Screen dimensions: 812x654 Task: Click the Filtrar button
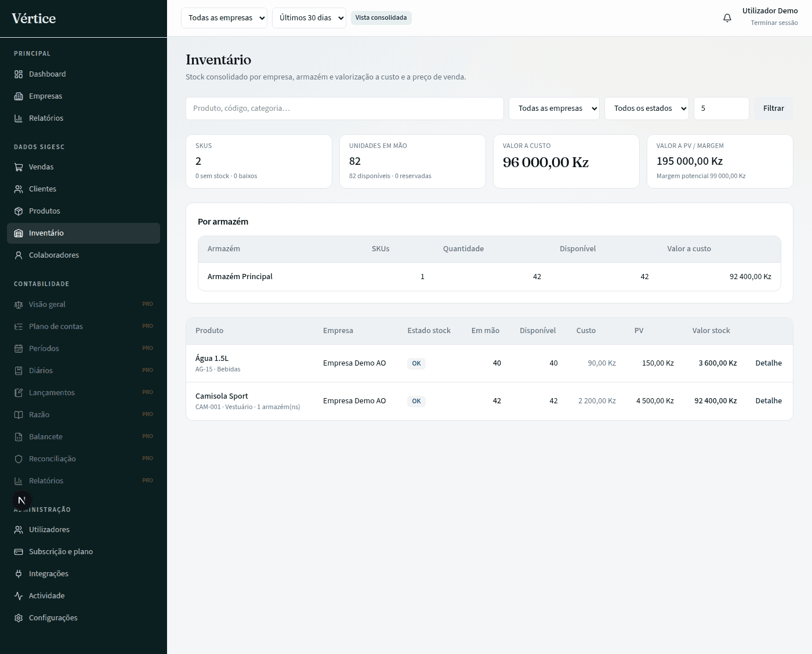tap(774, 109)
